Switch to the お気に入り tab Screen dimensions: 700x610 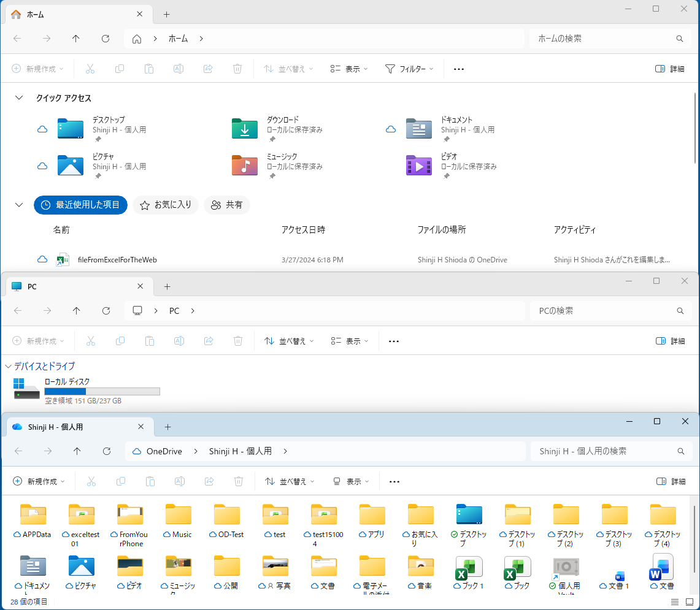pyautogui.click(x=166, y=205)
